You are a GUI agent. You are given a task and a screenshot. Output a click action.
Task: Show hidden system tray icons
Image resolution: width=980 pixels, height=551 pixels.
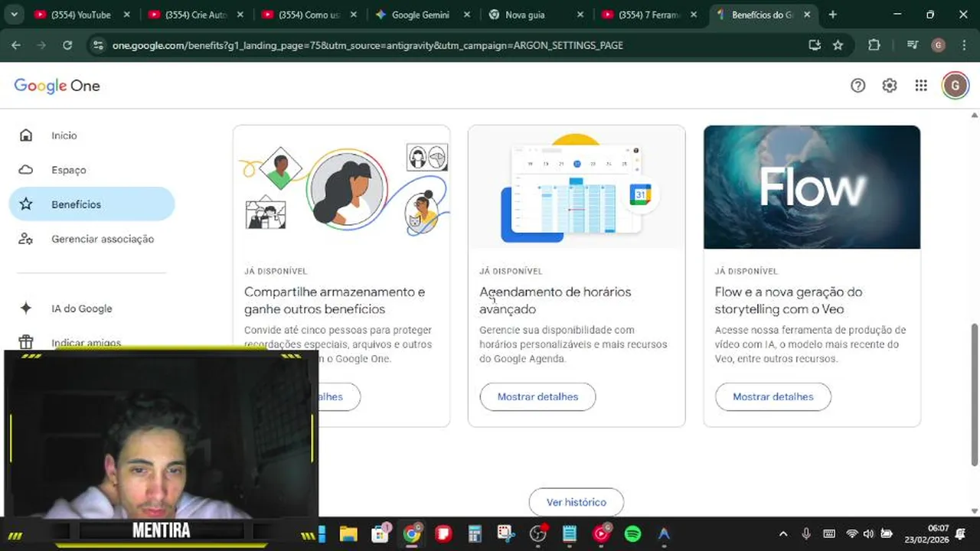click(782, 533)
